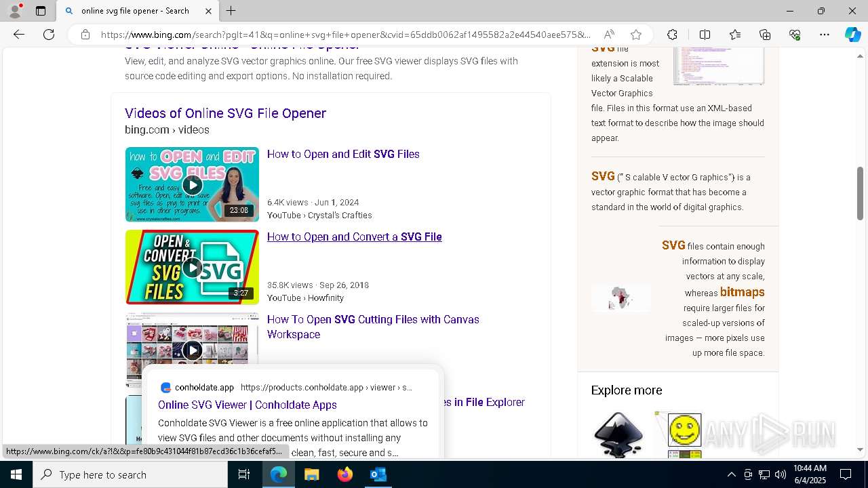This screenshot has width=868, height=488.
Task: Launch Firefox from the taskbar
Action: [345, 474]
